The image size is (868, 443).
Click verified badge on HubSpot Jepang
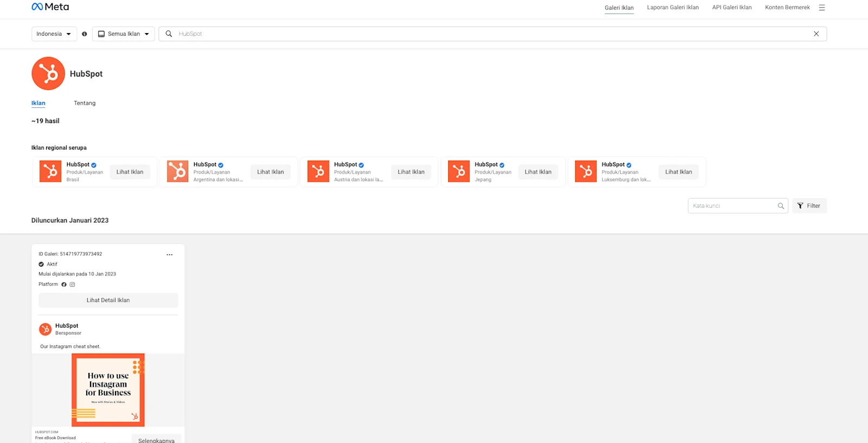502,165
